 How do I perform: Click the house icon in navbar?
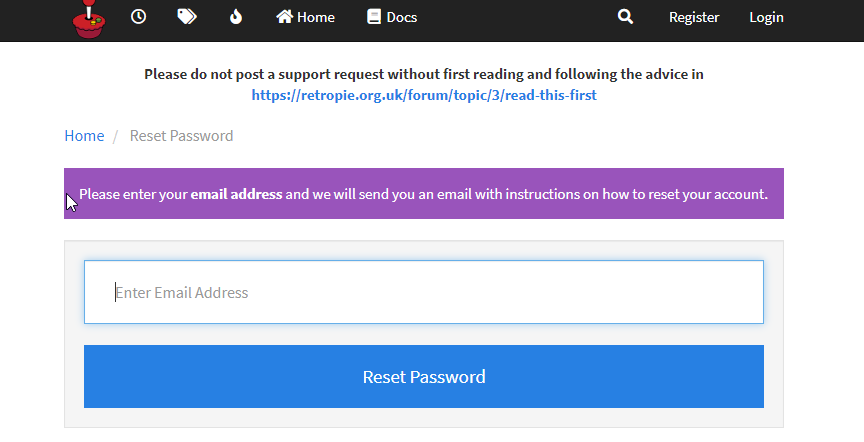coord(284,17)
